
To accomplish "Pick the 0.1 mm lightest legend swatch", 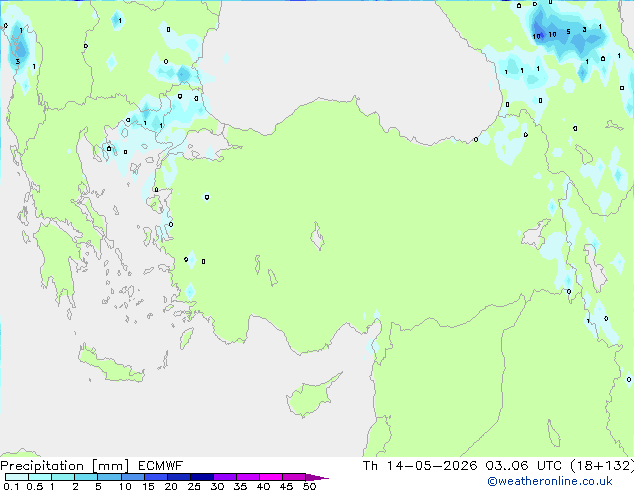I will (17, 477).
